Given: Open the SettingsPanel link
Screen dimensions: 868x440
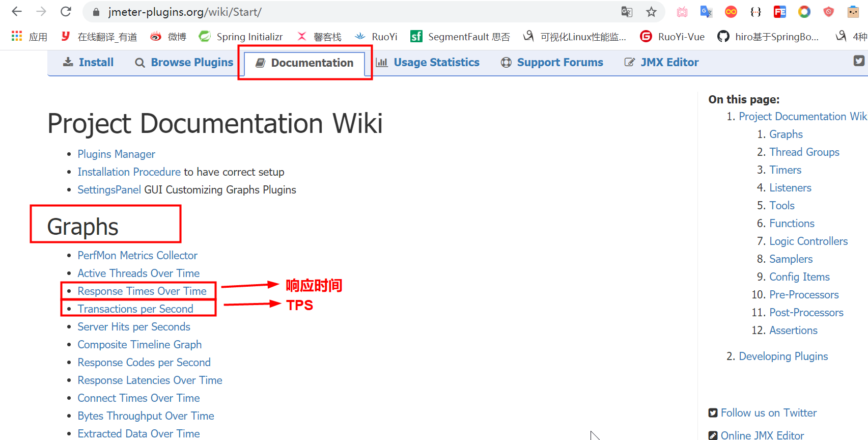Looking at the screenshot, I should click(x=109, y=189).
